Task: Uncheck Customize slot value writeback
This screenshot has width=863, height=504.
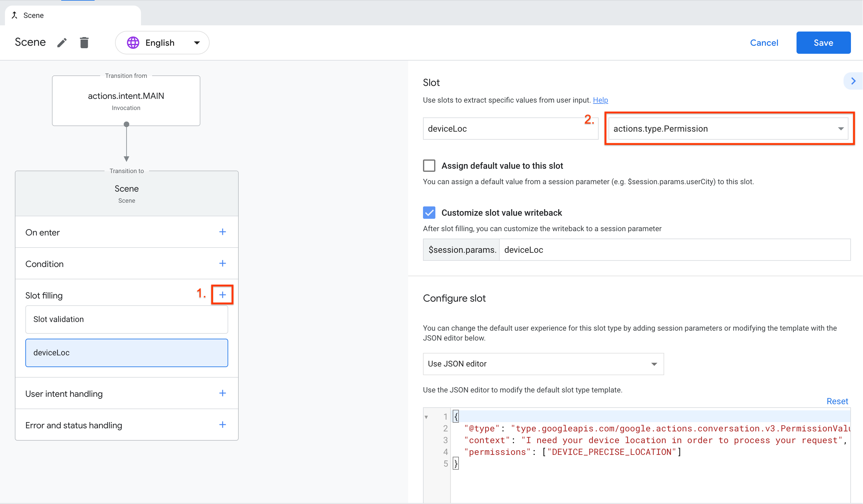Action: 429,213
